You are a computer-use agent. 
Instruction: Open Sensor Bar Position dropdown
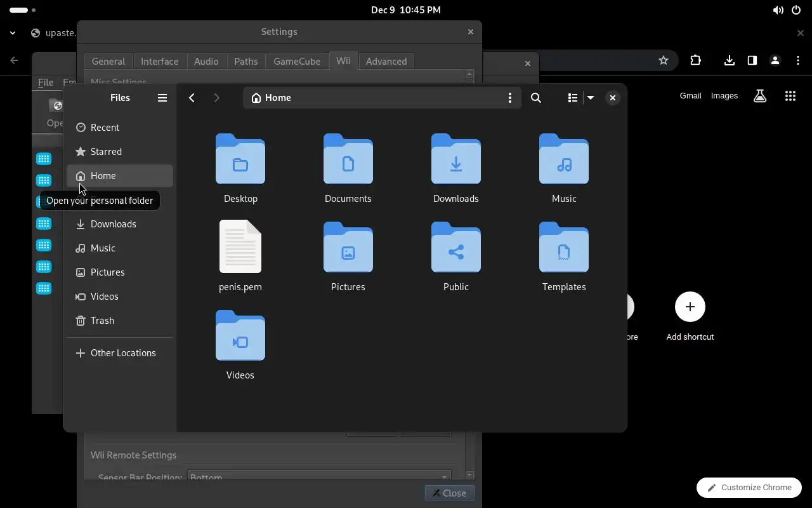tap(320, 477)
